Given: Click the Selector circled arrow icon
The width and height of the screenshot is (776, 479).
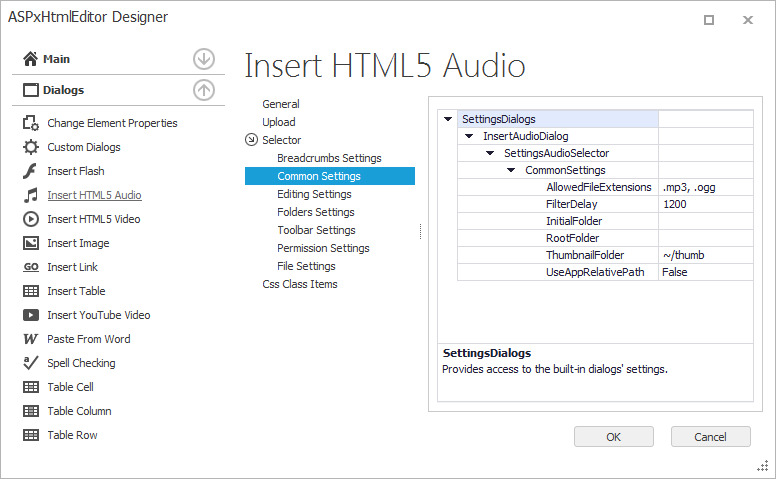Looking at the screenshot, I should (251, 140).
